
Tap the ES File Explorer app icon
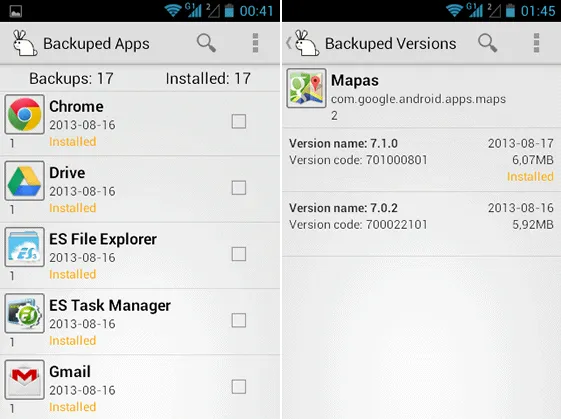pyautogui.click(x=25, y=247)
